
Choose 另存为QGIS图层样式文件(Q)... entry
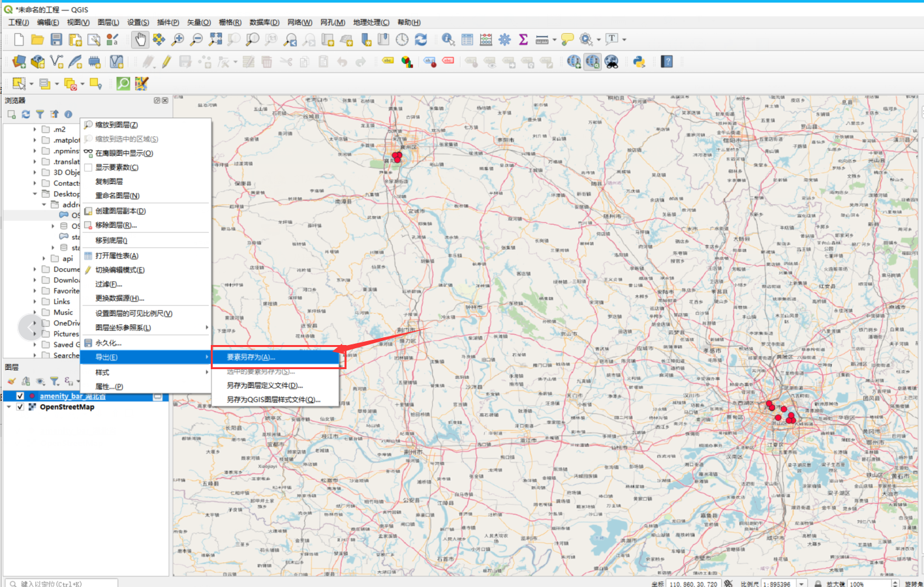tap(275, 400)
